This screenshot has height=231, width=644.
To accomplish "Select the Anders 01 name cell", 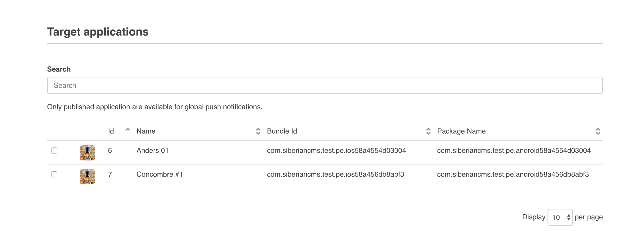I will click(153, 151).
